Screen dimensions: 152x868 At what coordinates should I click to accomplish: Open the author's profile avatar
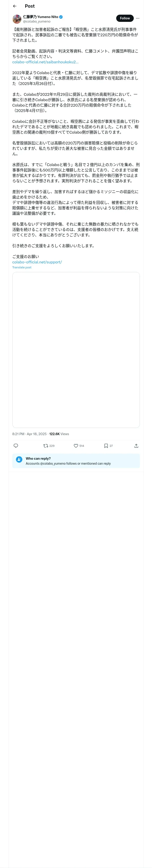click(x=17, y=19)
